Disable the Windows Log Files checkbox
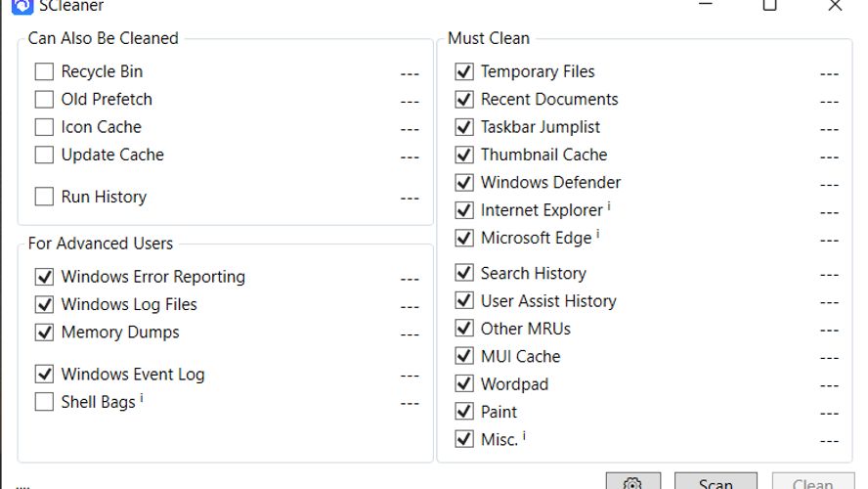 tap(44, 304)
